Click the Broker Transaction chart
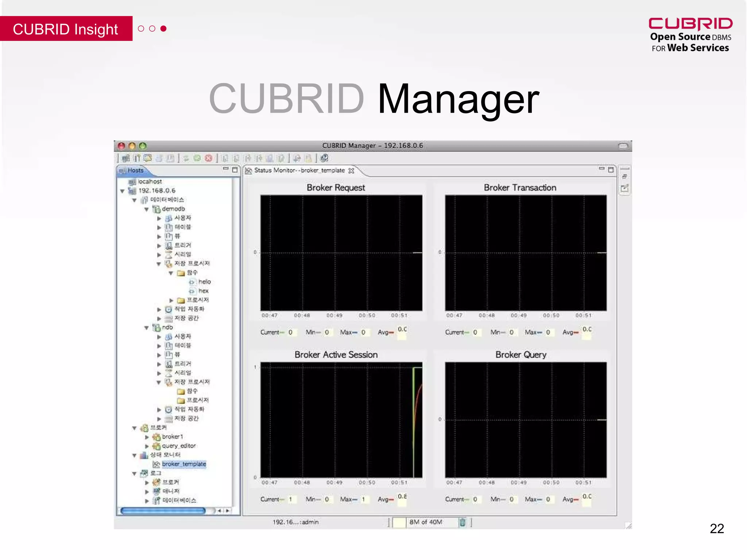 pos(526,253)
